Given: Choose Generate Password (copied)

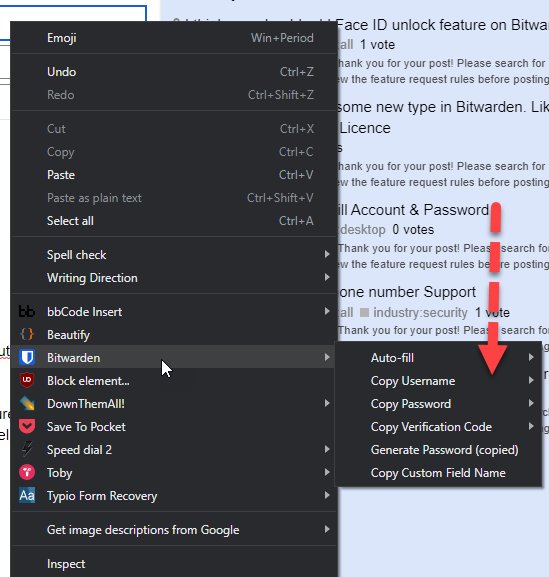Looking at the screenshot, I should pyautogui.click(x=438, y=450).
